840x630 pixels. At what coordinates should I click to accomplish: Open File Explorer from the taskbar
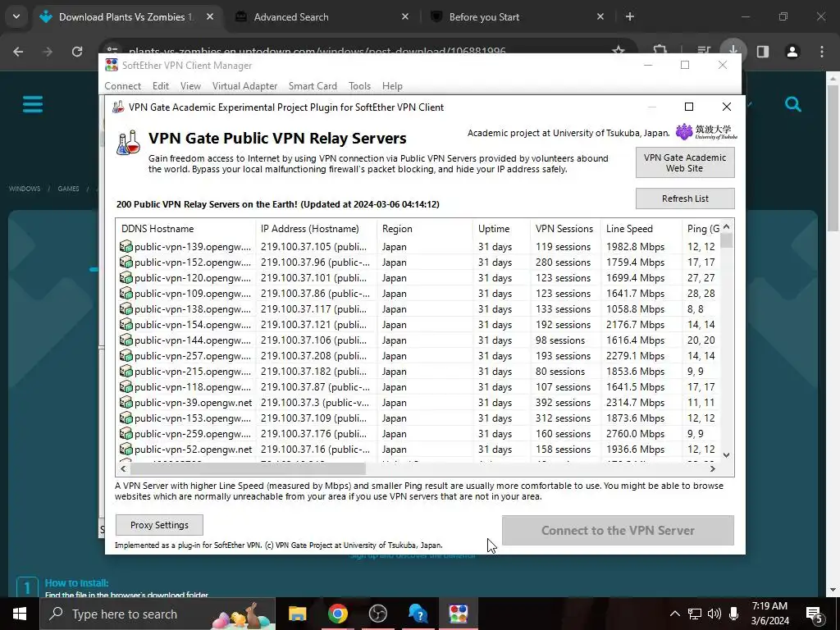pos(297,614)
